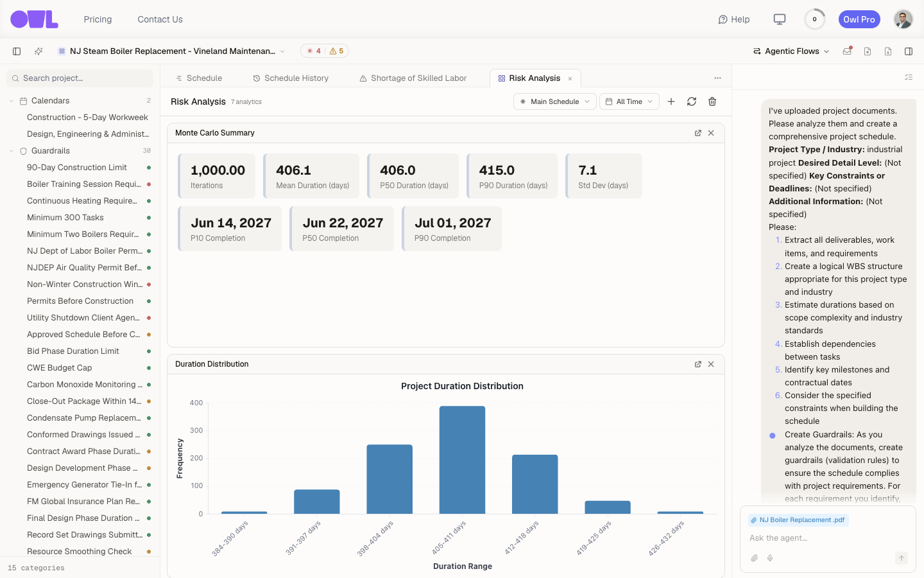The image size is (924, 578).
Task: Open the project name dropdown
Action: pyautogui.click(x=171, y=51)
